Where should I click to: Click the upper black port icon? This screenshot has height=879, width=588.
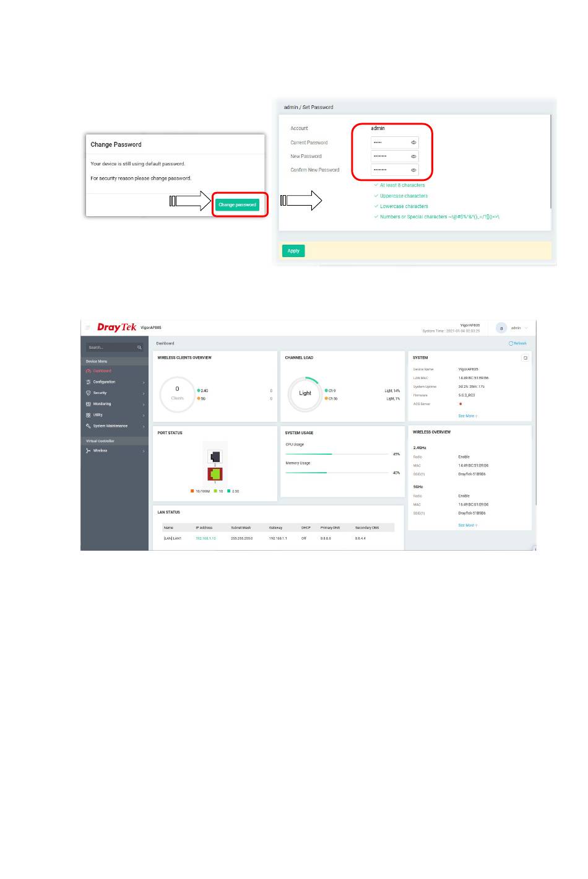pos(215,457)
